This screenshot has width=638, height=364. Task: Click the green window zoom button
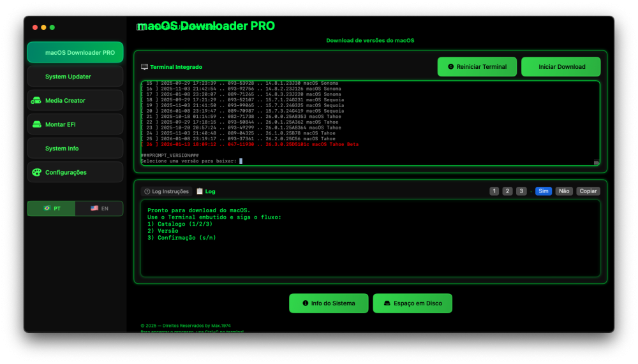[x=52, y=27]
